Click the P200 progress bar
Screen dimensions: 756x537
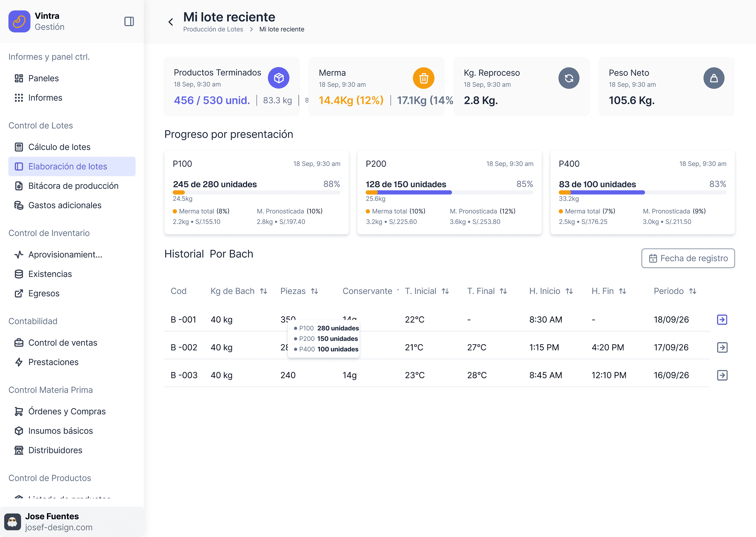coord(449,192)
